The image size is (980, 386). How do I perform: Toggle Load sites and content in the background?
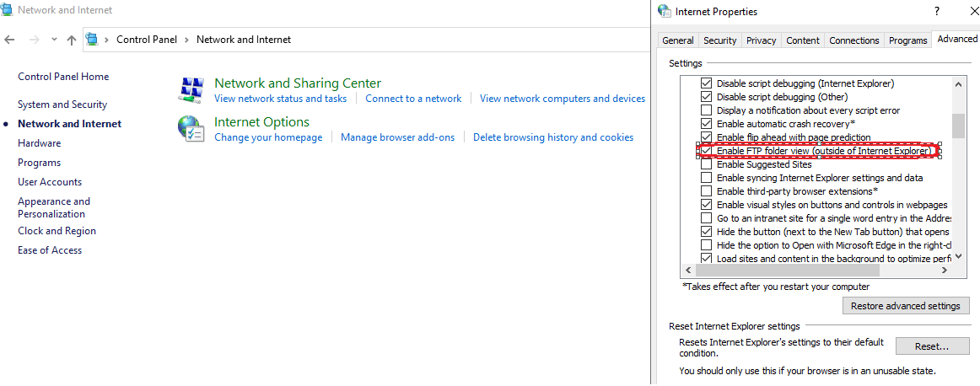point(706,258)
